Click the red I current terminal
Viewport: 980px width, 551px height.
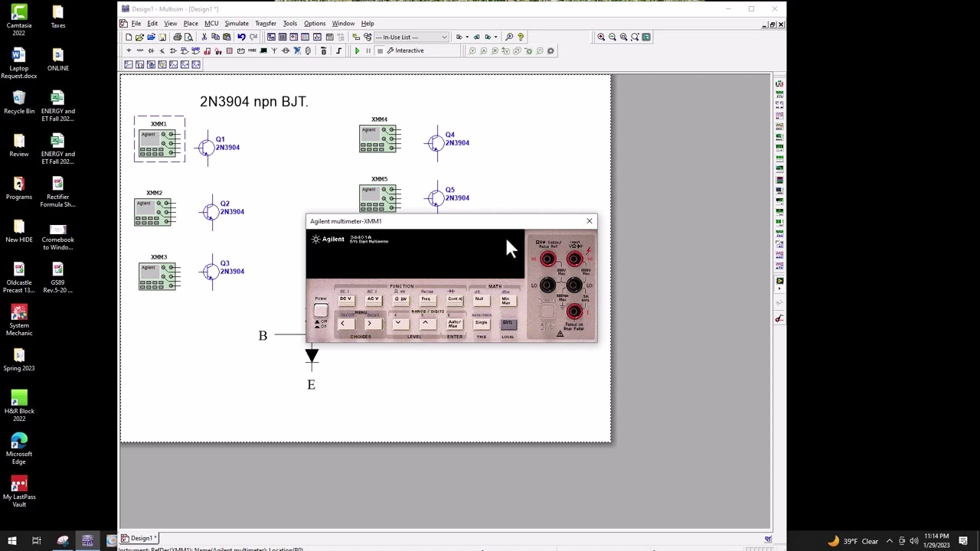click(574, 311)
